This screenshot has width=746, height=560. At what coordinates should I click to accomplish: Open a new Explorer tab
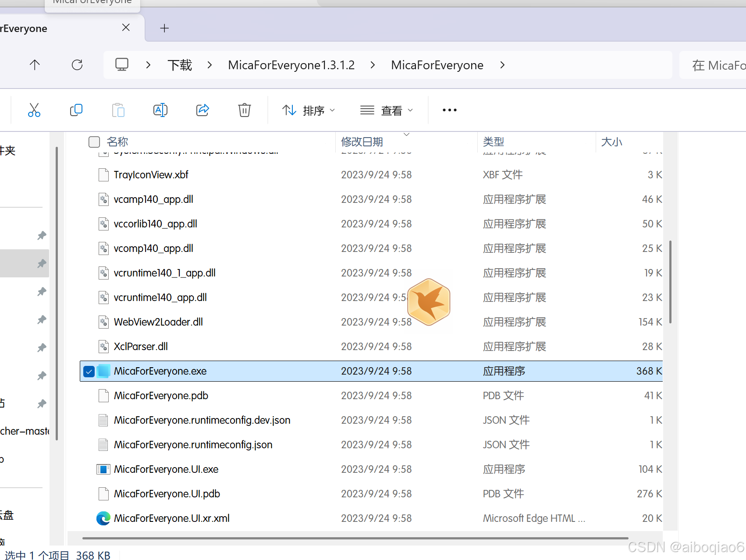tap(164, 28)
